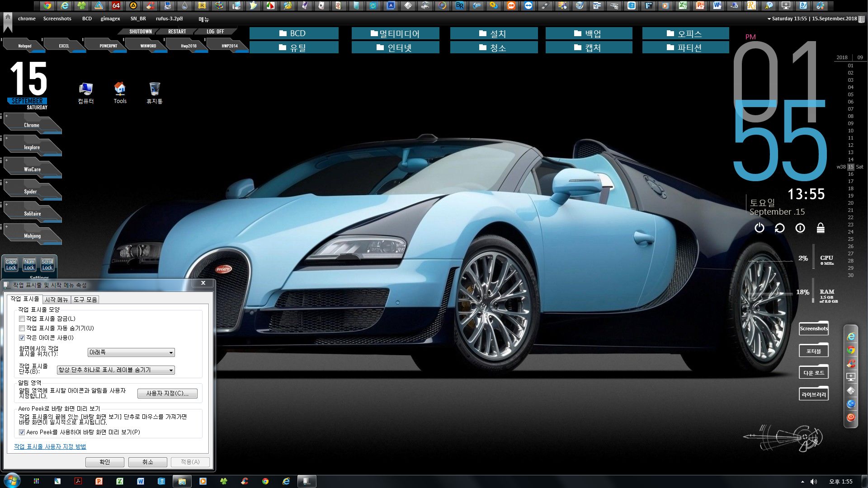Click the 확인 (OK) button
Viewport: 868px width, 488px height.
tap(104, 462)
